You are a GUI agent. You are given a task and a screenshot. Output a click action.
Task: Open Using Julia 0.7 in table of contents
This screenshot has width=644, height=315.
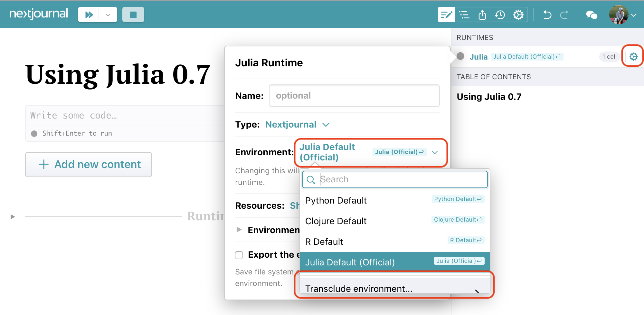489,97
